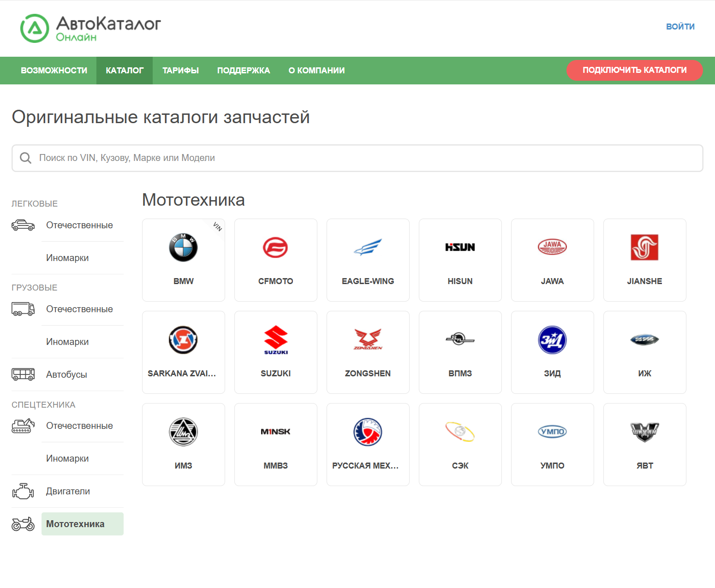Open the SARKANA ZVAIGZNE logo tile

click(183, 340)
